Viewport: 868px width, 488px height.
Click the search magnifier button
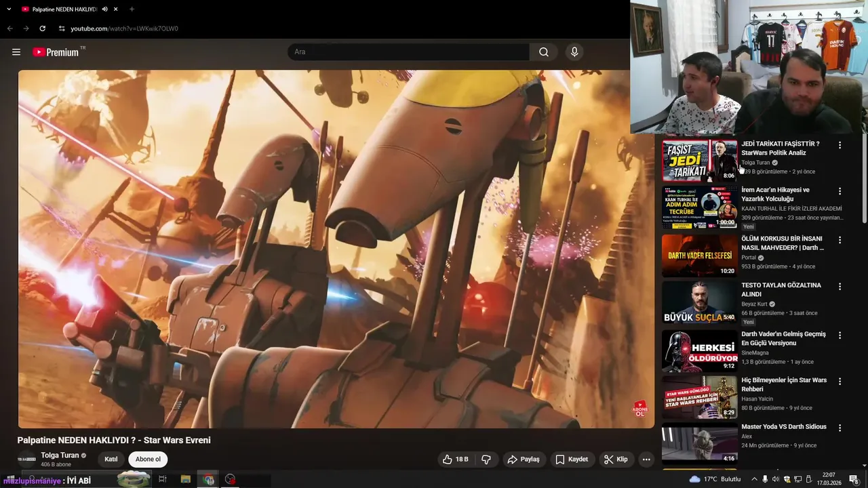(x=544, y=52)
